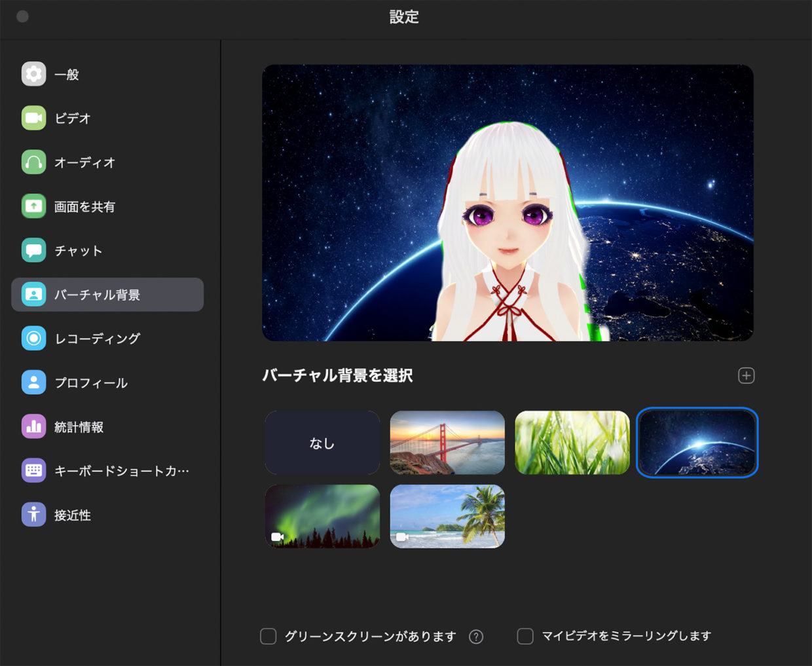
Task: Open プロフィール label in sidebar
Action: (91, 383)
